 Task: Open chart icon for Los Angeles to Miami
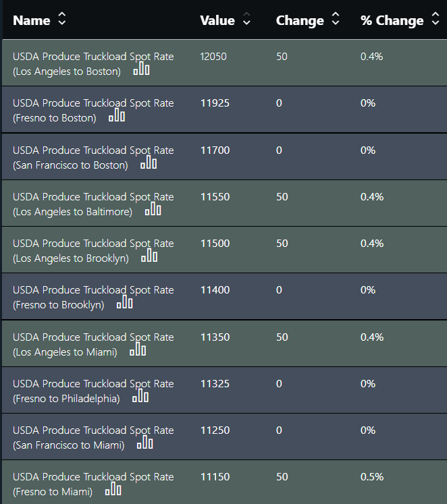click(138, 349)
